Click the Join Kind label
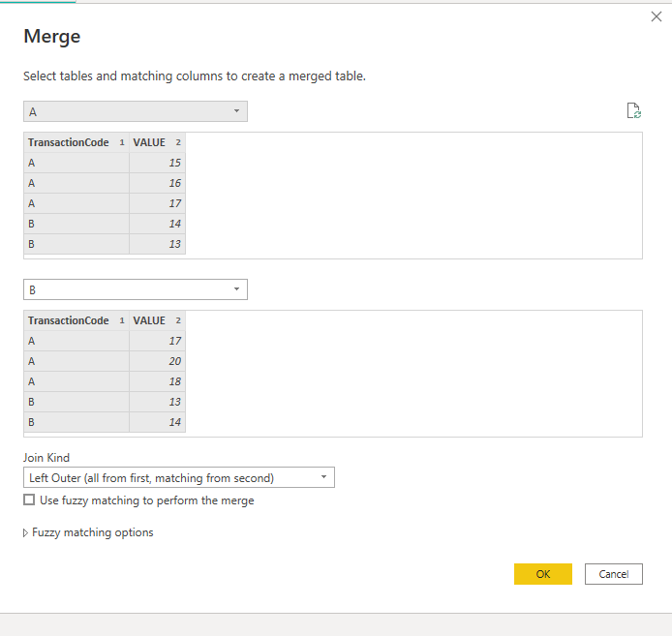This screenshot has width=672, height=636. (x=46, y=458)
